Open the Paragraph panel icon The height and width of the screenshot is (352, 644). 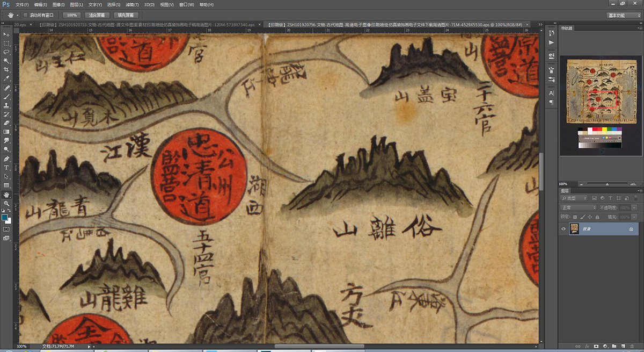(x=552, y=102)
